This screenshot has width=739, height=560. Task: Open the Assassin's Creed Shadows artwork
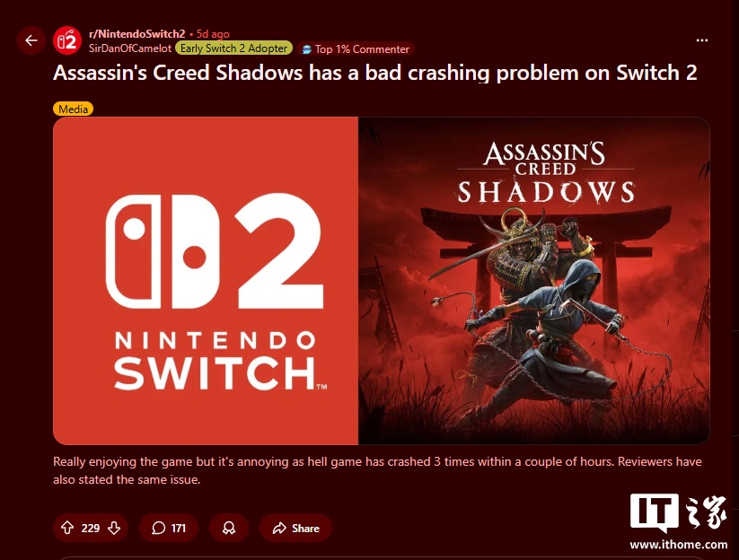coord(534,281)
